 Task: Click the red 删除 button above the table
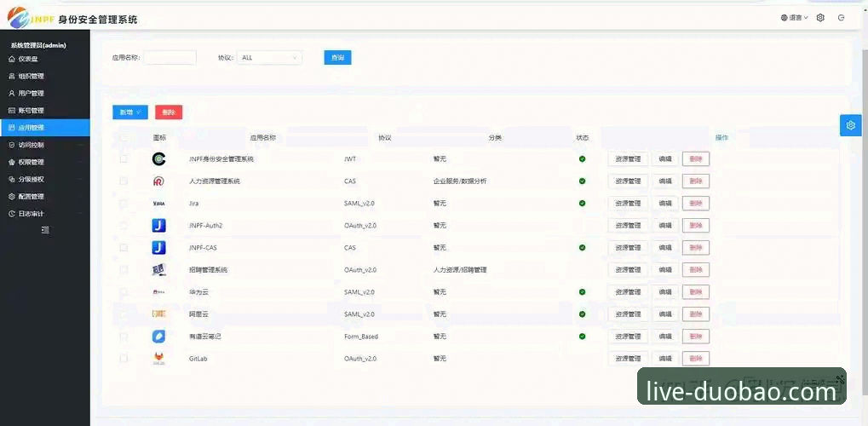pos(169,112)
